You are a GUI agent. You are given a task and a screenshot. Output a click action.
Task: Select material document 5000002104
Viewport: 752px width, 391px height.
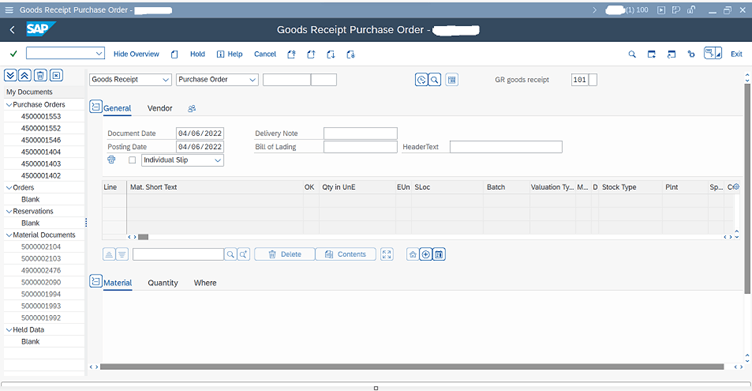[41, 247]
